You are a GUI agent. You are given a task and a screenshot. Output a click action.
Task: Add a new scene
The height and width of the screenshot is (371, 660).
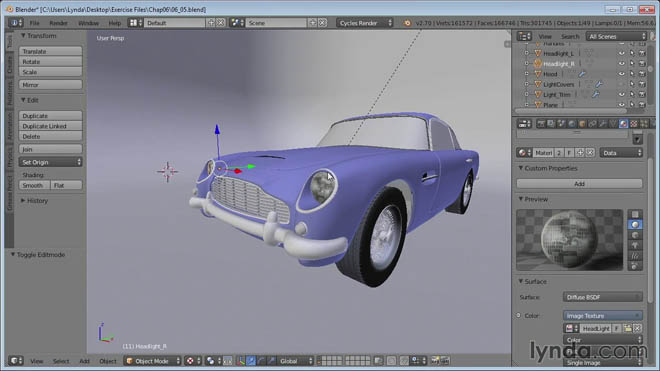(x=313, y=23)
